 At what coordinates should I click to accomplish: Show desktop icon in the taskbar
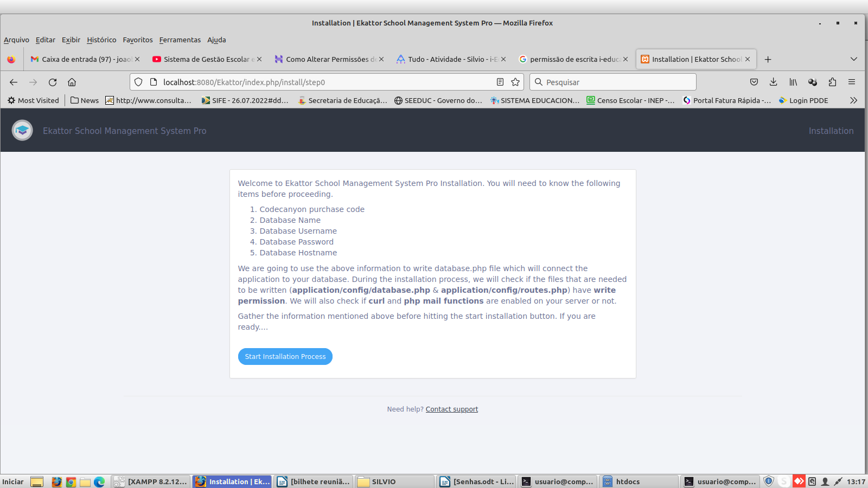point(37,481)
